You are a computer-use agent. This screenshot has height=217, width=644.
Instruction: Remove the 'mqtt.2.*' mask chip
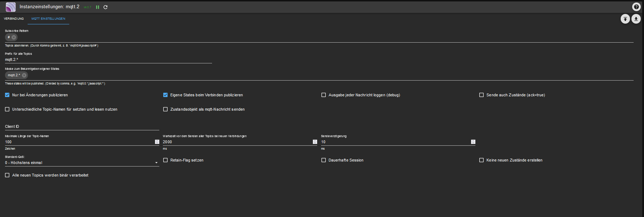[24, 75]
